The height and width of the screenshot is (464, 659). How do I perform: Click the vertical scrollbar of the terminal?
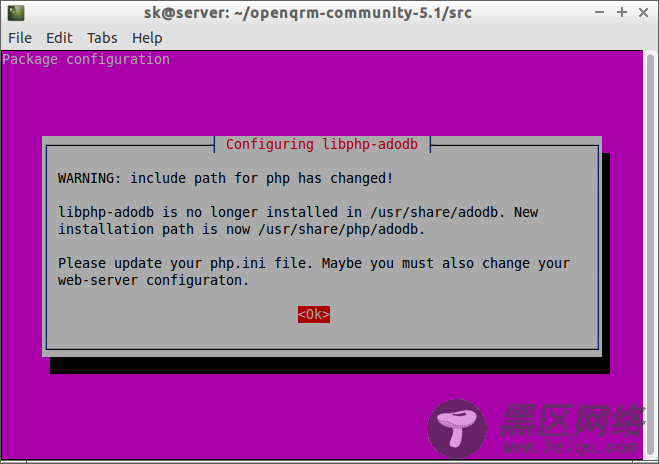651,255
